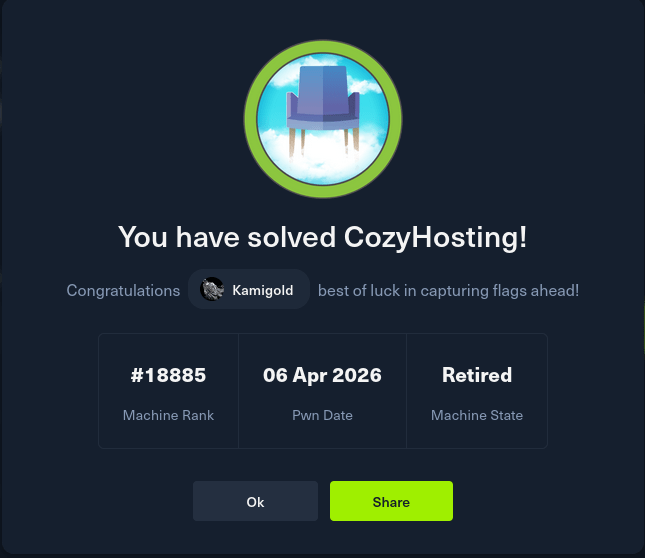Click the Pwn Date label
The image size is (645, 558).
pyautogui.click(x=322, y=415)
